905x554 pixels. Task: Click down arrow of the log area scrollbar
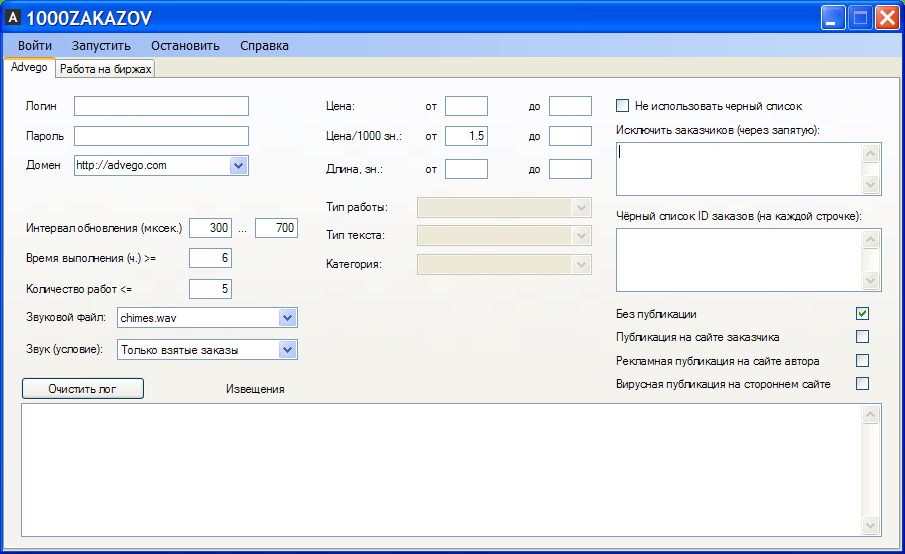(x=870, y=525)
